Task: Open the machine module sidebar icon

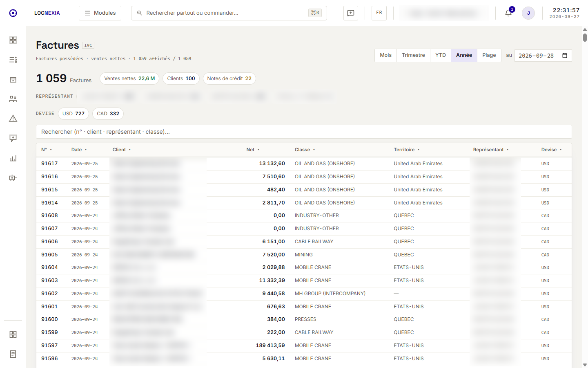Action: (13, 178)
